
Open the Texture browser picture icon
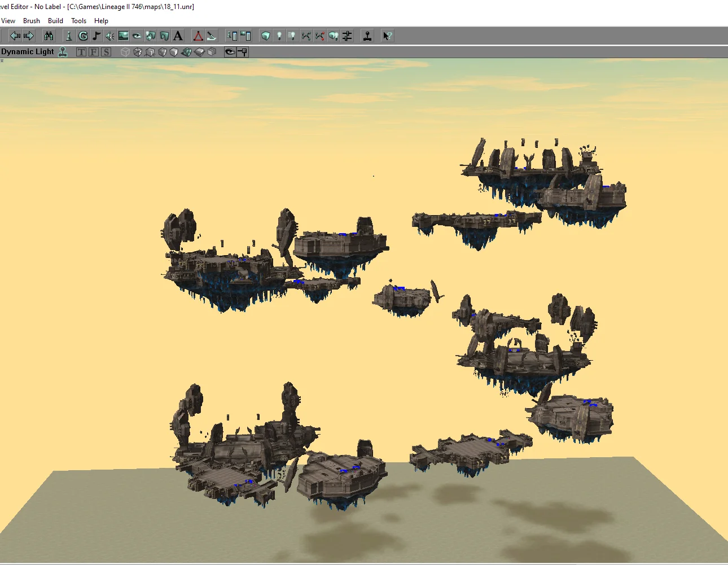(x=124, y=36)
